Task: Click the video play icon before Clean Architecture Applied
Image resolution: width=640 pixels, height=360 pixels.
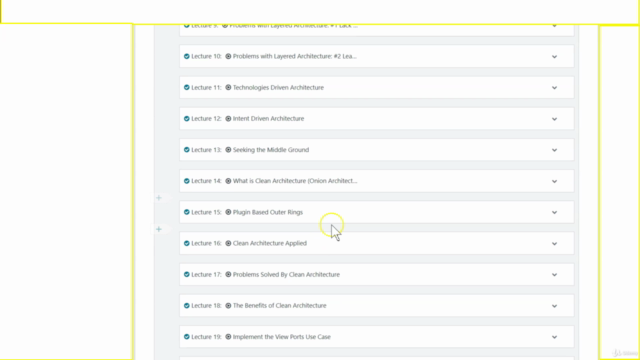Action: 228,243
